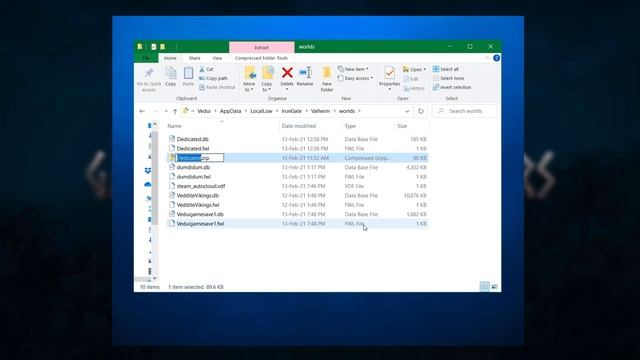Click Select none
This screenshot has width=640, height=360.
(x=448, y=78)
